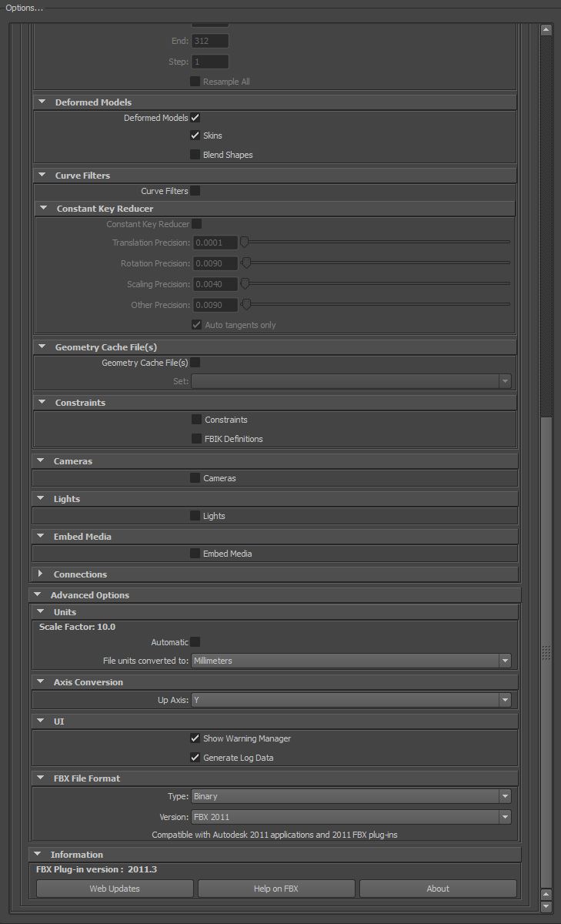The width and height of the screenshot is (561, 924).
Task: Open the File units converted to dropdown
Action: pos(351,661)
